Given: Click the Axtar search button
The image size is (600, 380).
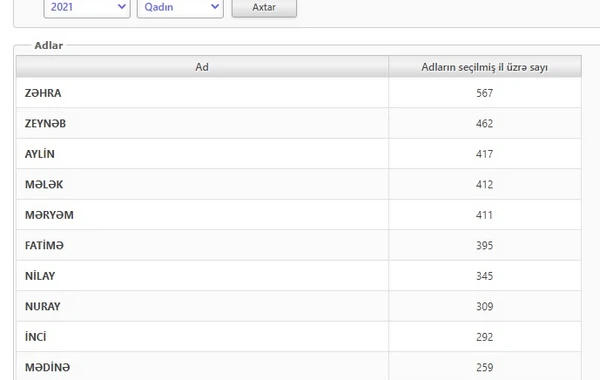Looking at the screenshot, I should point(264,7).
